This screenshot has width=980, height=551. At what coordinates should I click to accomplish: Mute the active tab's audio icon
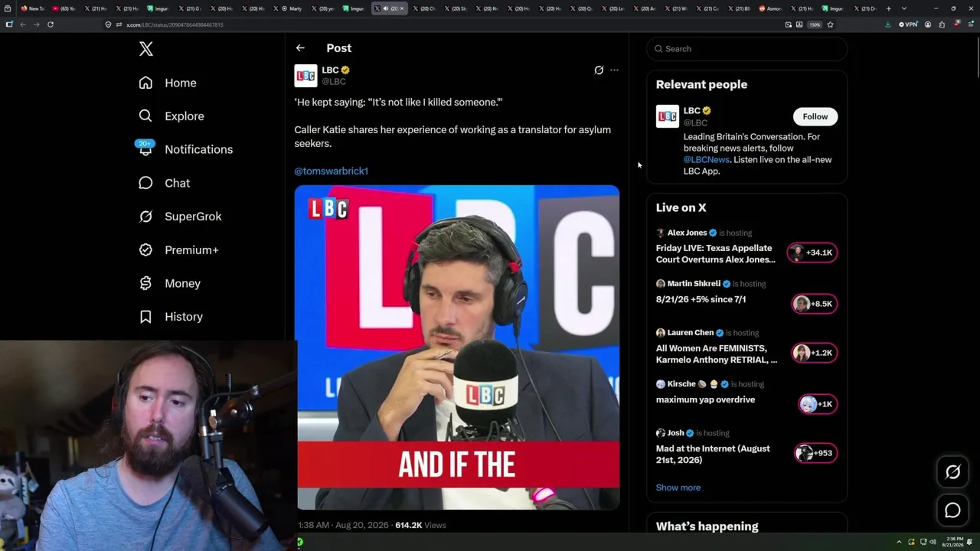pos(385,8)
